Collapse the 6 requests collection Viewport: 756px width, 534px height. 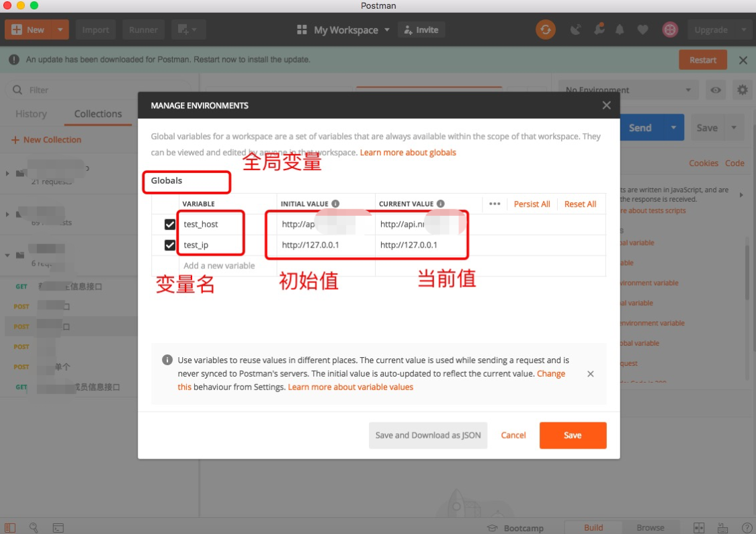pos(7,255)
